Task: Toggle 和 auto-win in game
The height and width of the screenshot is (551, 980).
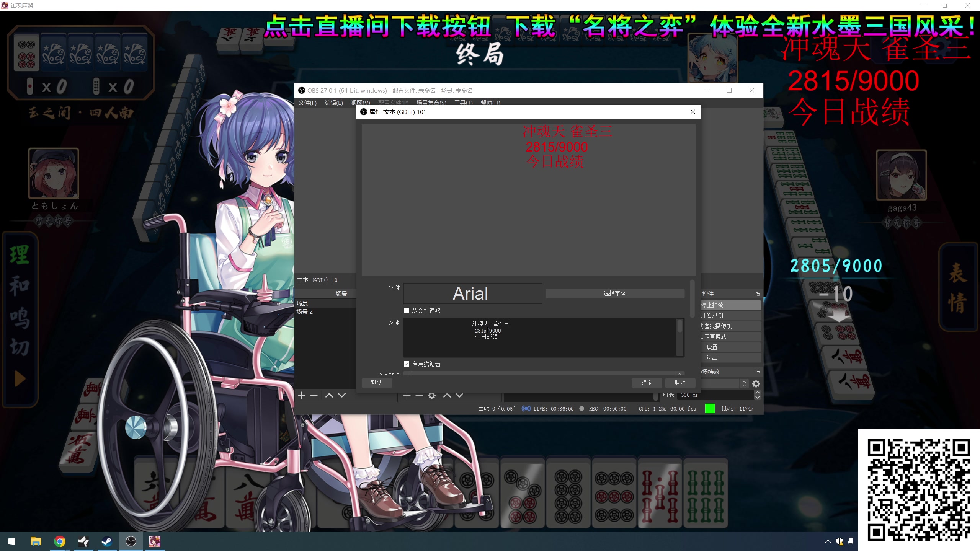Action: (x=19, y=285)
